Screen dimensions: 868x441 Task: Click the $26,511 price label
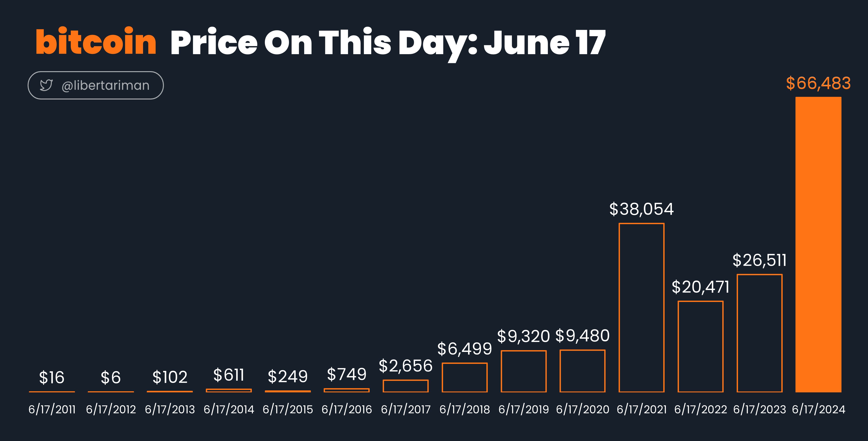pyautogui.click(x=759, y=260)
